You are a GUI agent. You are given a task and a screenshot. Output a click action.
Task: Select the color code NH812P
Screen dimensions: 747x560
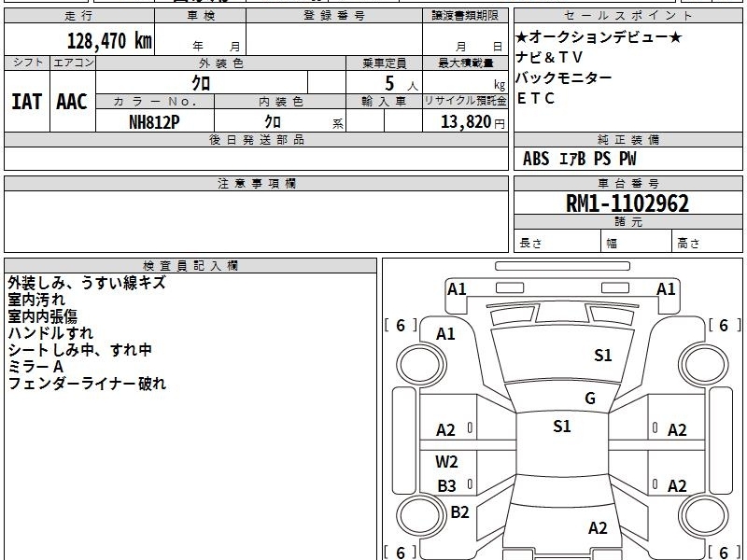(155, 122)
